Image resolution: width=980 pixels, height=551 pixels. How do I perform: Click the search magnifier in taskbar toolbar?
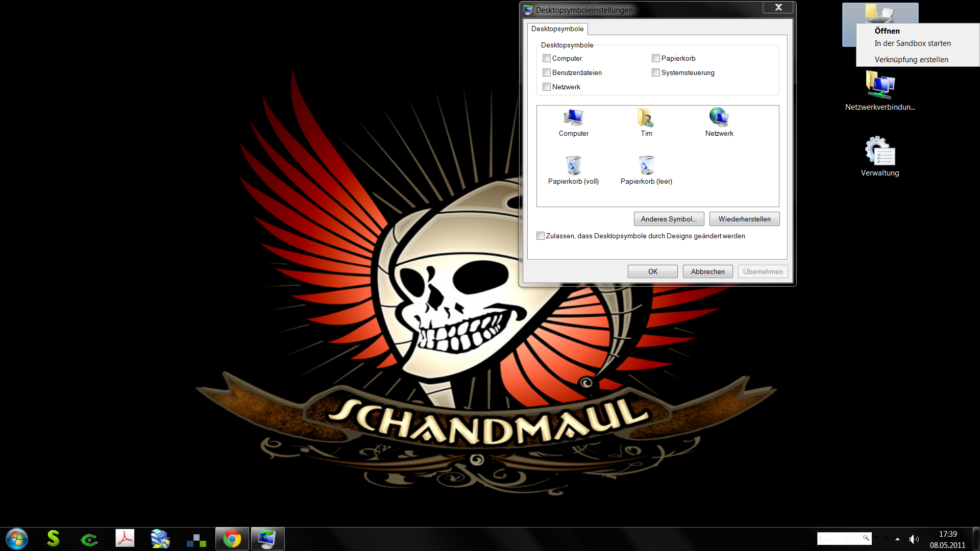tap(866, 538)
